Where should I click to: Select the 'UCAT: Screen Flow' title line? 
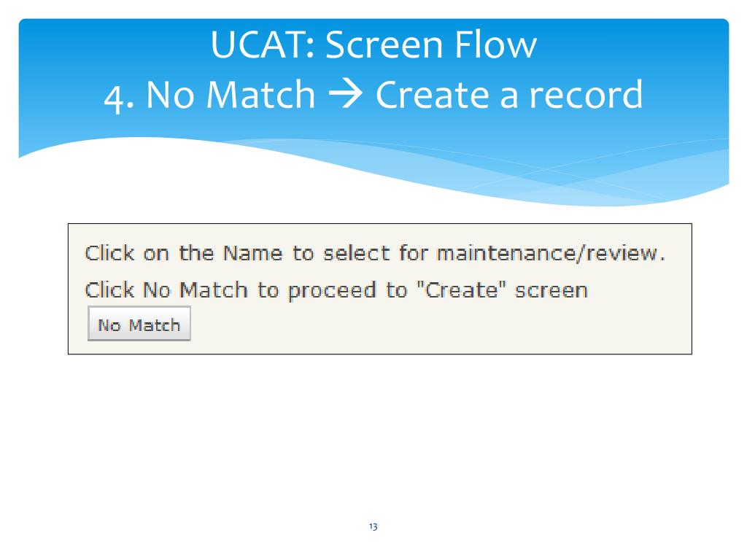point(373,44)
